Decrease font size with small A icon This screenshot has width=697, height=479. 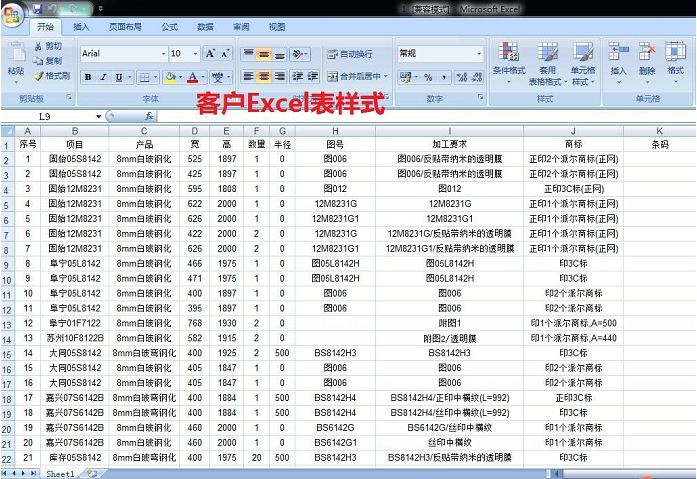[224, 54]
